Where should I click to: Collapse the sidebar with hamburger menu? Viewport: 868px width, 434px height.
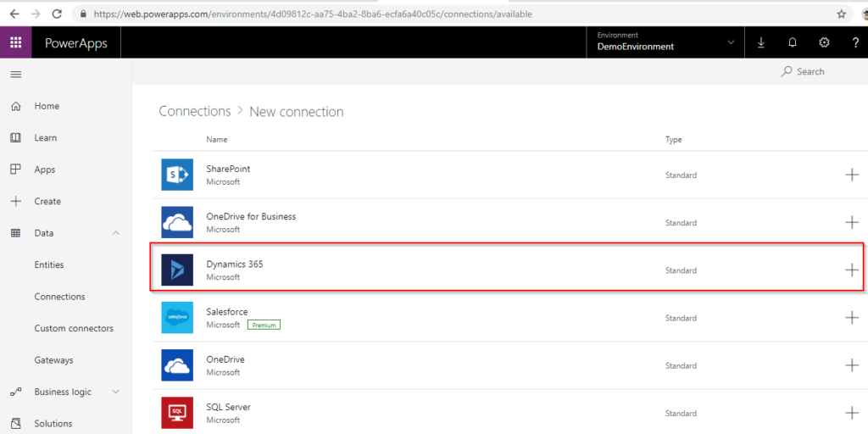click(x=16, y=75)
